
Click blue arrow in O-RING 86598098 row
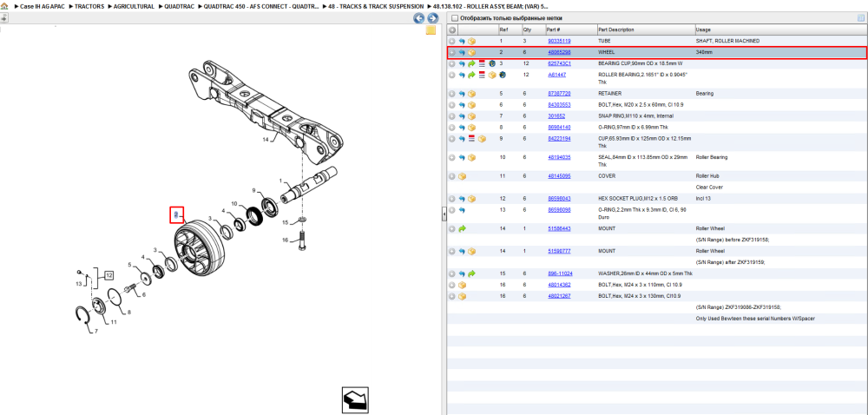pos(462,210)
